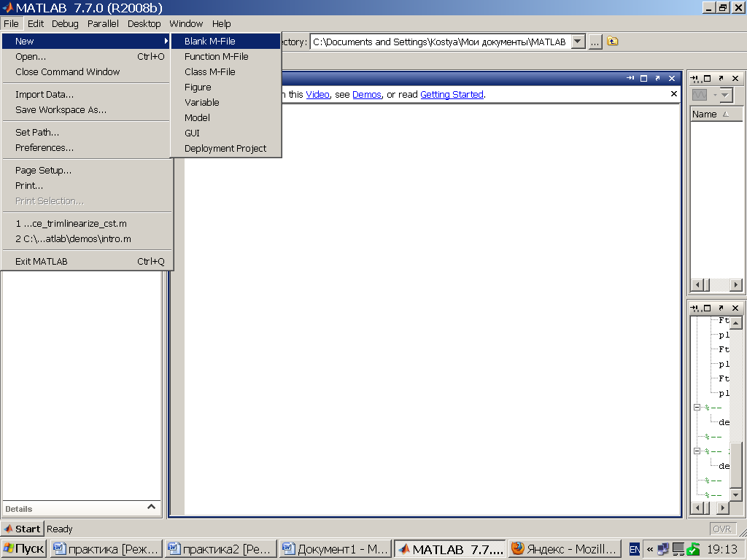Choose Deployment Project in submenu
The image size is (747, 560).
click(x=226, y=148)
